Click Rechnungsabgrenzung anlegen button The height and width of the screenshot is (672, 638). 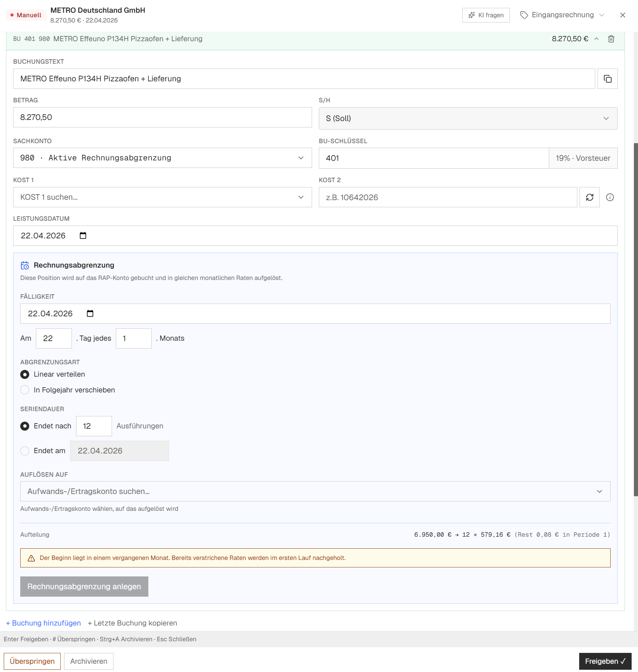(84, 587)
